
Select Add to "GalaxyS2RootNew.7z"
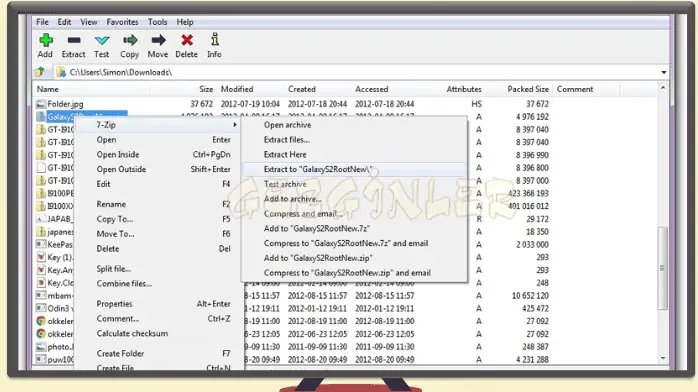point(317,228)
